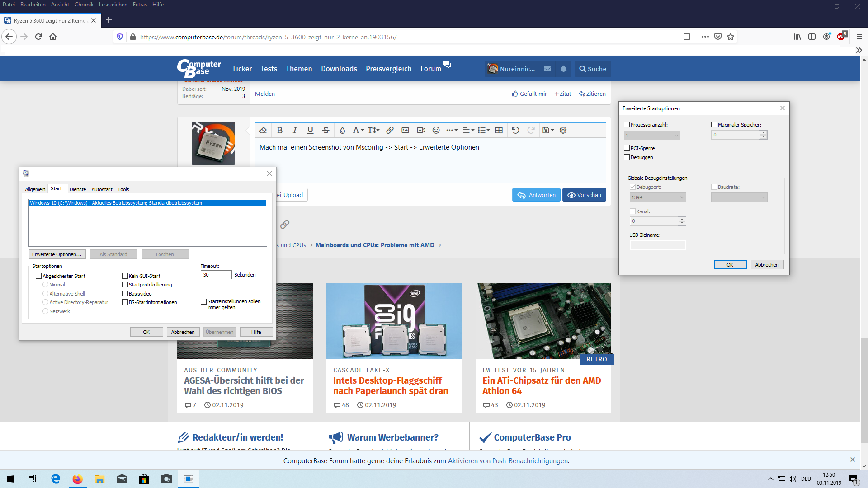Open the emoji smiley picker
This screenshot has height=488, width=868.
tap(436, 130)
